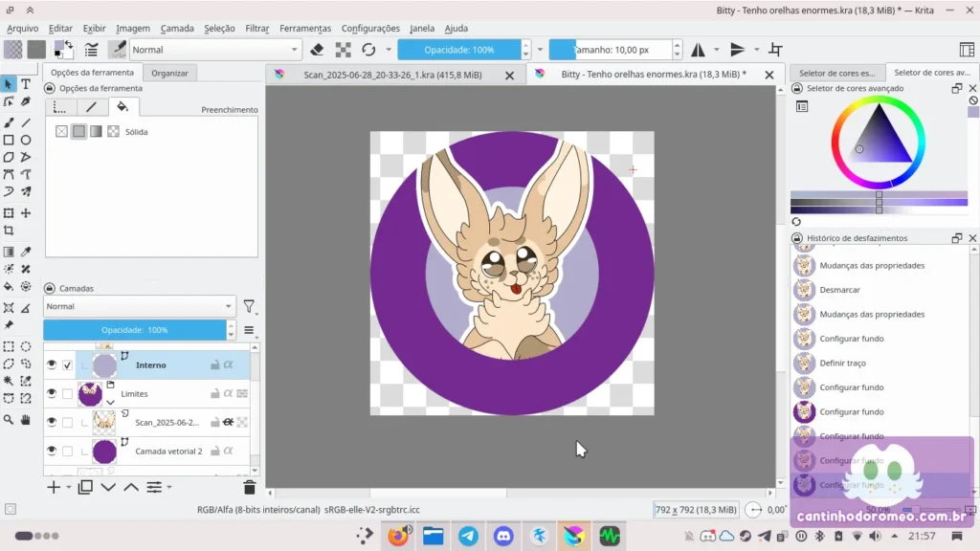
Task: Switch to the Organizar tab
Action: point(169,73)
